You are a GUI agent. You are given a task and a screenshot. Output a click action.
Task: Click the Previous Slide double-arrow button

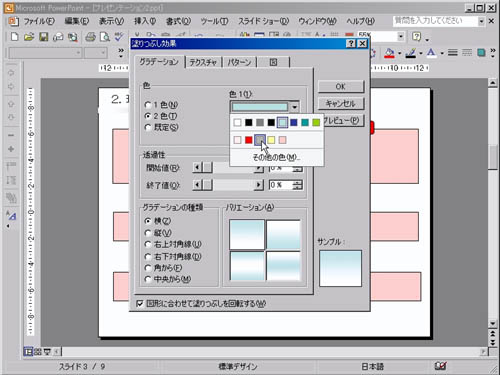click(493, 334)
